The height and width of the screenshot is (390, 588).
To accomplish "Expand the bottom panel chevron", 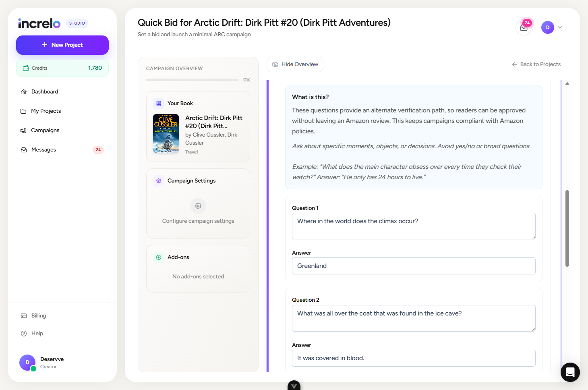I will 294,386.
